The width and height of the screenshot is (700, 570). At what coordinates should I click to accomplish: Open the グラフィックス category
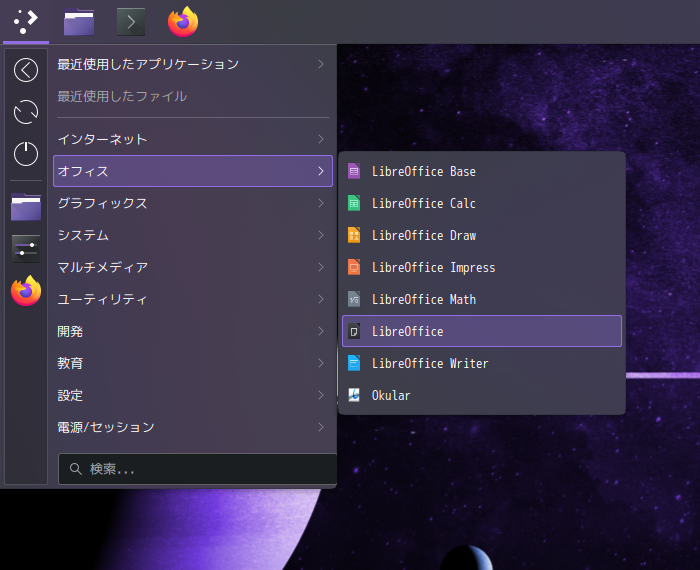pyautogui.click(x=193, y=203)
